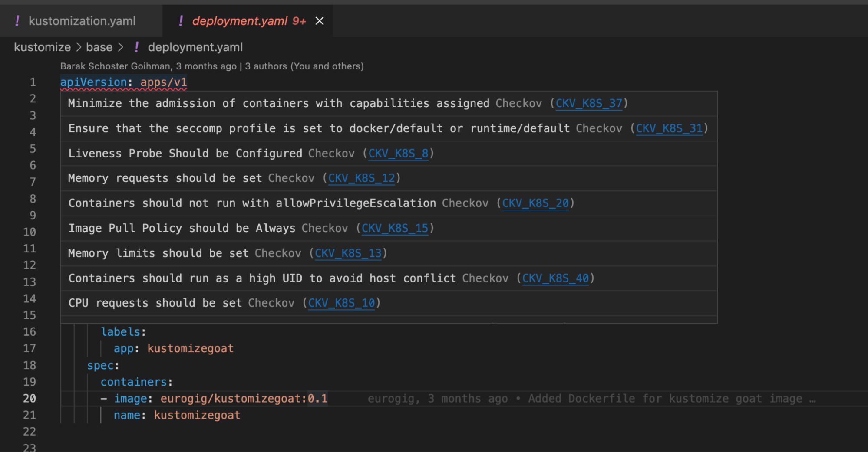
Task: Click line number 22 in the gutter
Action: pyautogui.click(x=30, y=432)
